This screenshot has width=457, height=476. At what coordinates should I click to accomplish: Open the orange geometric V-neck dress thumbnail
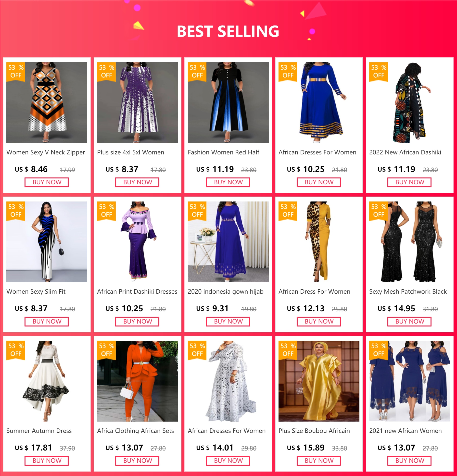click(47, 102)
